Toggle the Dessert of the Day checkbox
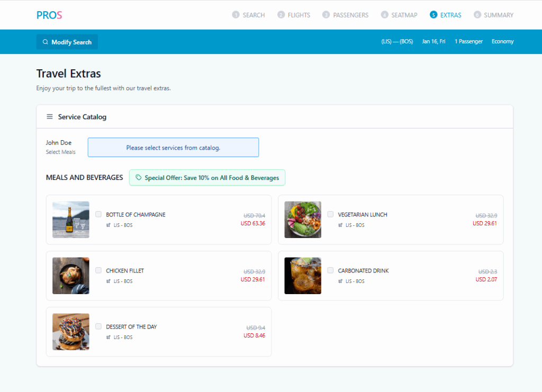 pyautogui.click(x=98, y=326)
